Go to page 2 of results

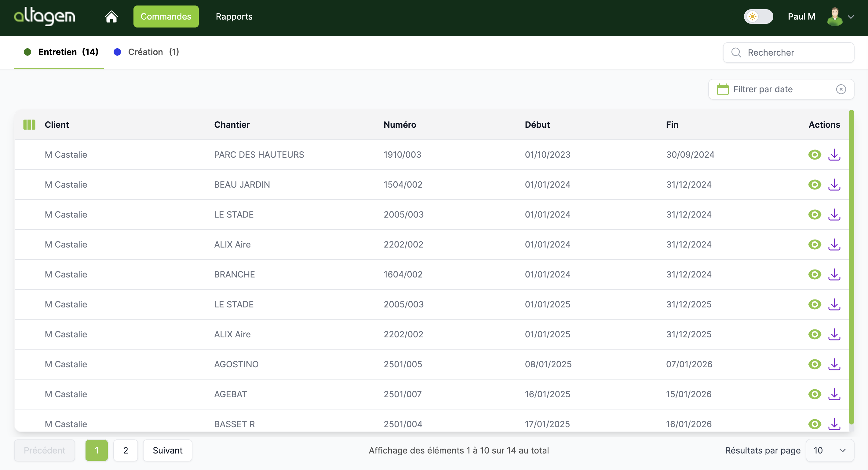(x=125, y=450)
